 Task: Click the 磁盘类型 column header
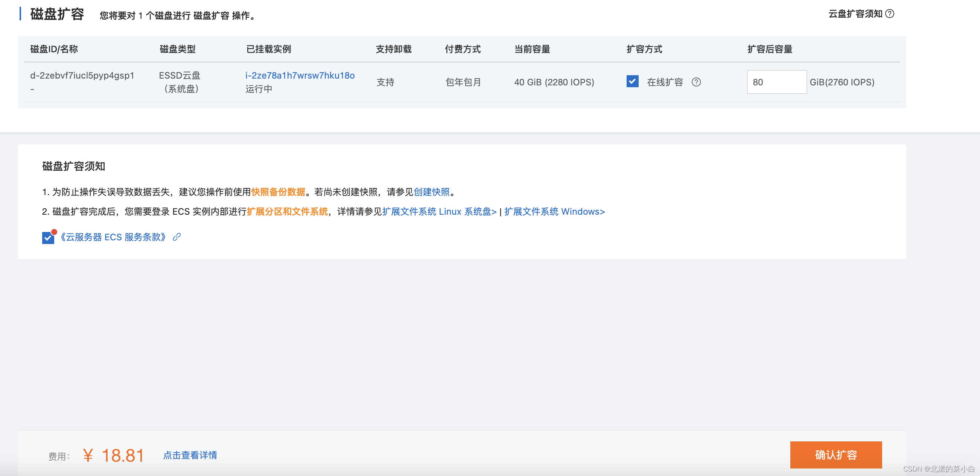177,49
